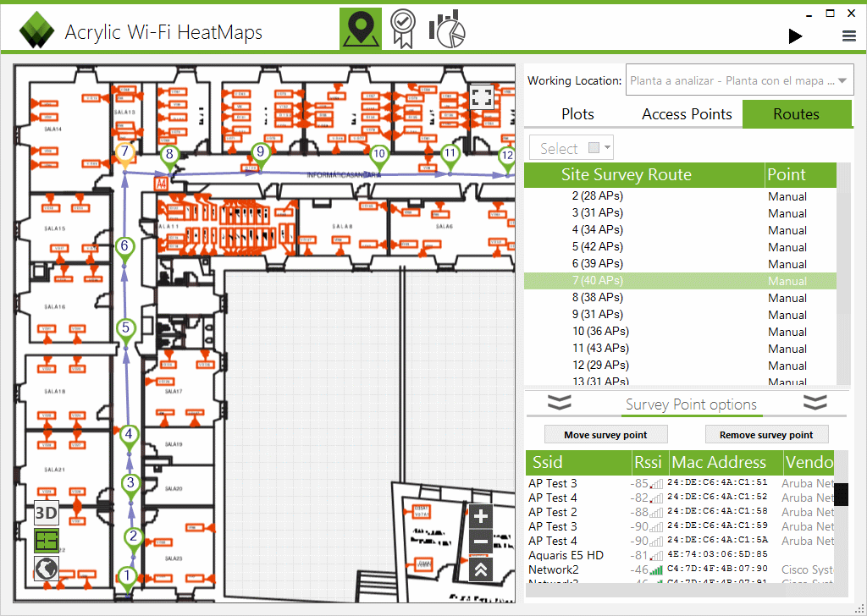Collapse panel with left double chevron

pos(560,403)
